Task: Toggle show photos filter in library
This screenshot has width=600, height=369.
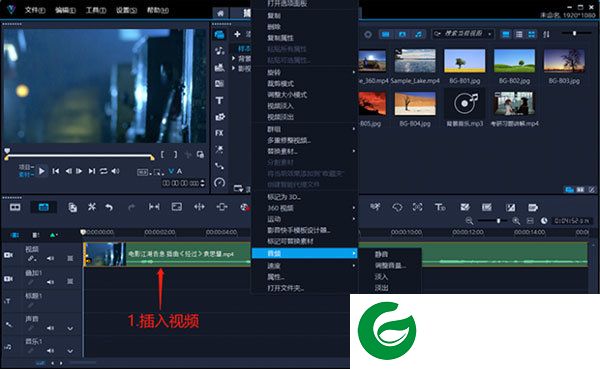Action: pos(402,34)
